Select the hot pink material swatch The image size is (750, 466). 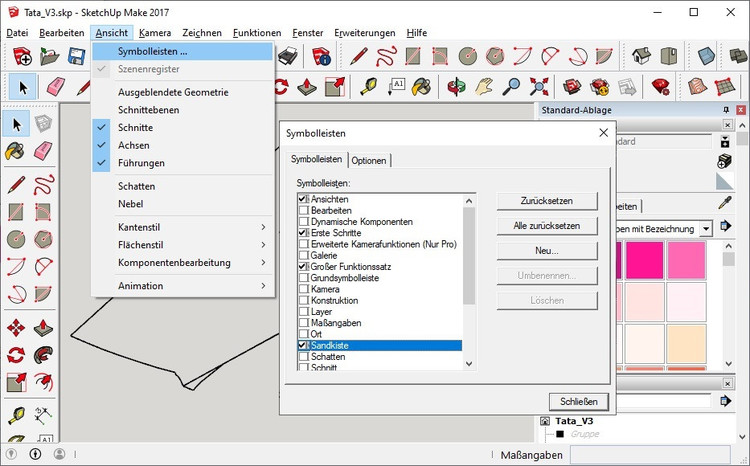pos(644,260)
